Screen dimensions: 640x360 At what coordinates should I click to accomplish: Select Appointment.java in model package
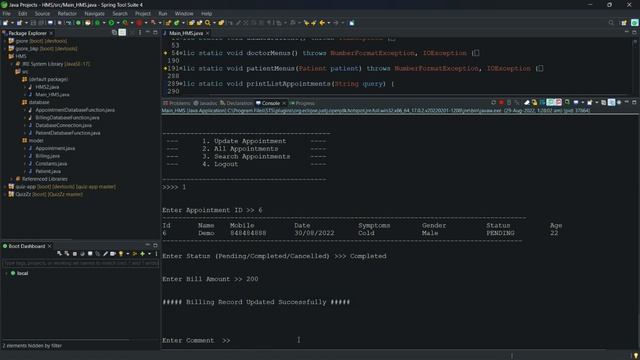(55, 148)
